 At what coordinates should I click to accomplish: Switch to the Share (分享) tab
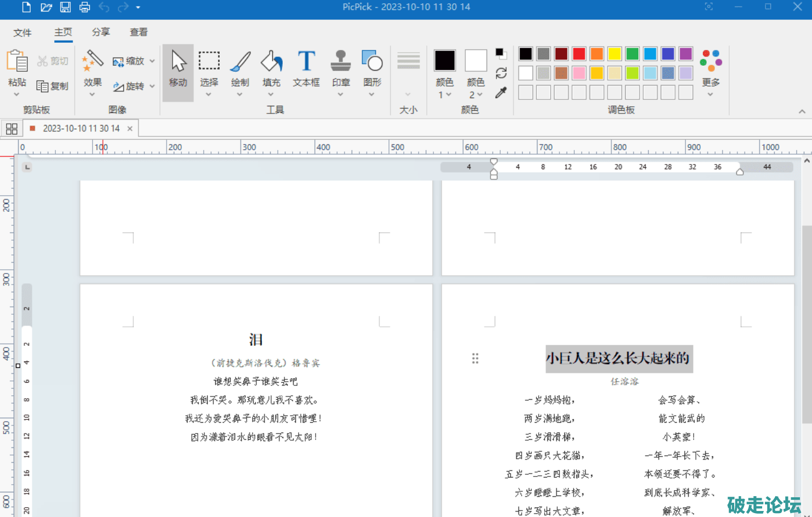pos(101,32)
